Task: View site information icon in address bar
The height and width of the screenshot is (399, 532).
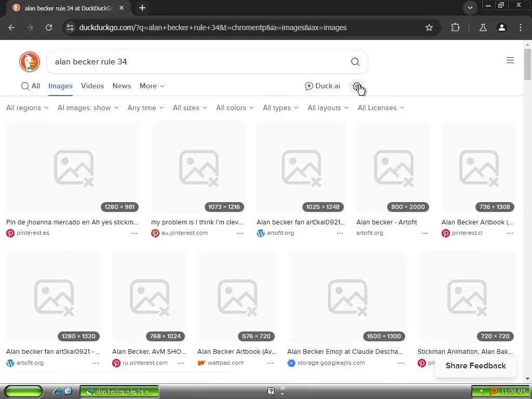Action: tap(70, 28)
